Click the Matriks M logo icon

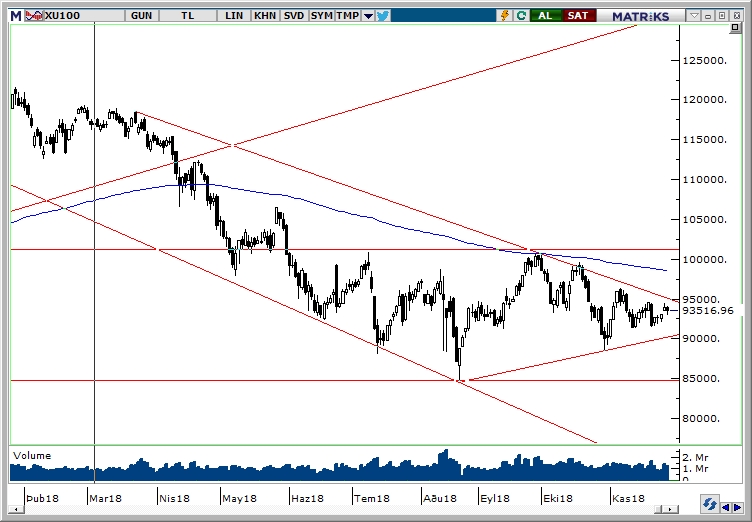coord(16,16)
